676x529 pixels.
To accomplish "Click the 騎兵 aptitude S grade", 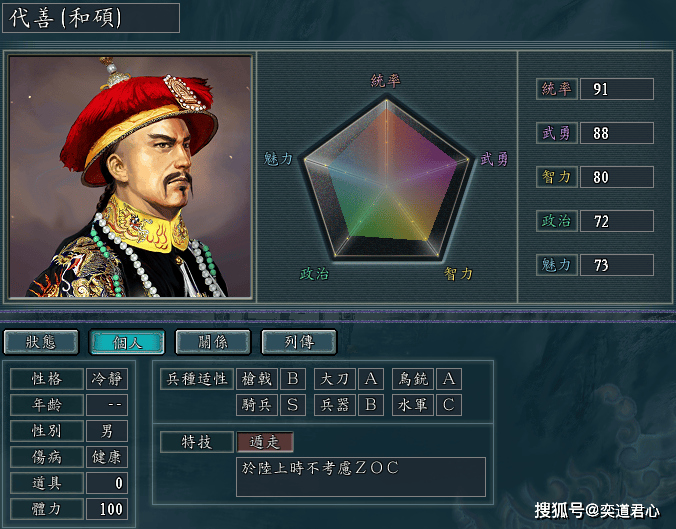I will point(293,405).
